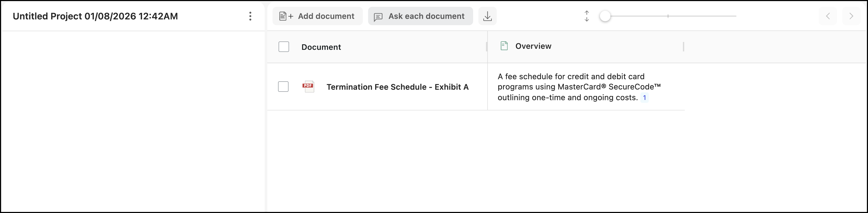The image size is (868, 213).
Task: Click the row height up-down arrows icon
Action: (x=587, y=16)
